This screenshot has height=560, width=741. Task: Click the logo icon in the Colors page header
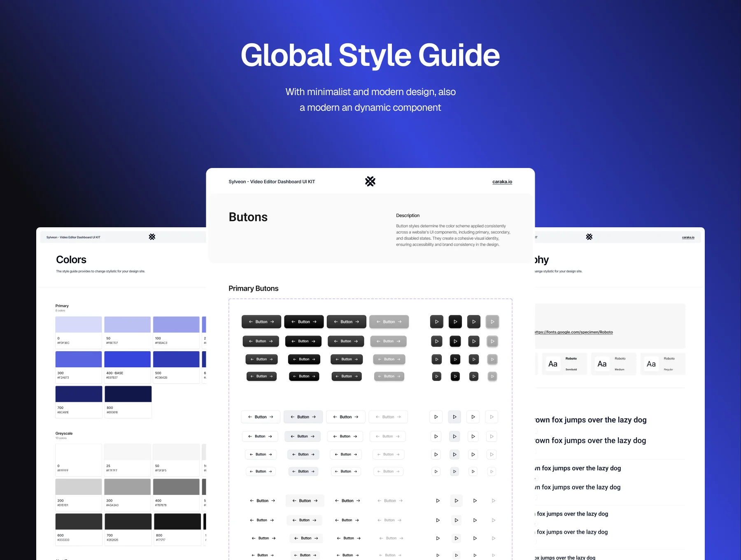tap(152, 237)
